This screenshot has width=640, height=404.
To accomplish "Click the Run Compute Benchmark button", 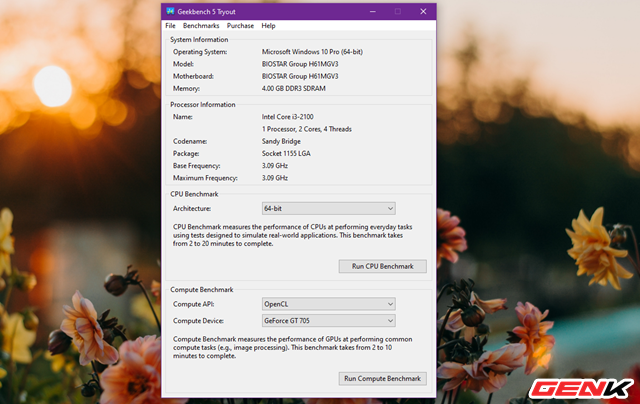I will pyautogui.click(x=382, y=379).
